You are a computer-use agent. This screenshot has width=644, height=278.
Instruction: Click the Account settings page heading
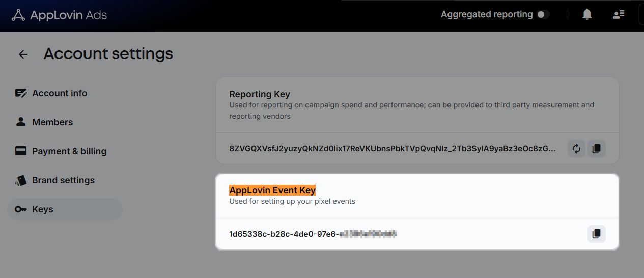pyautogui.click(x=108, y=54)
